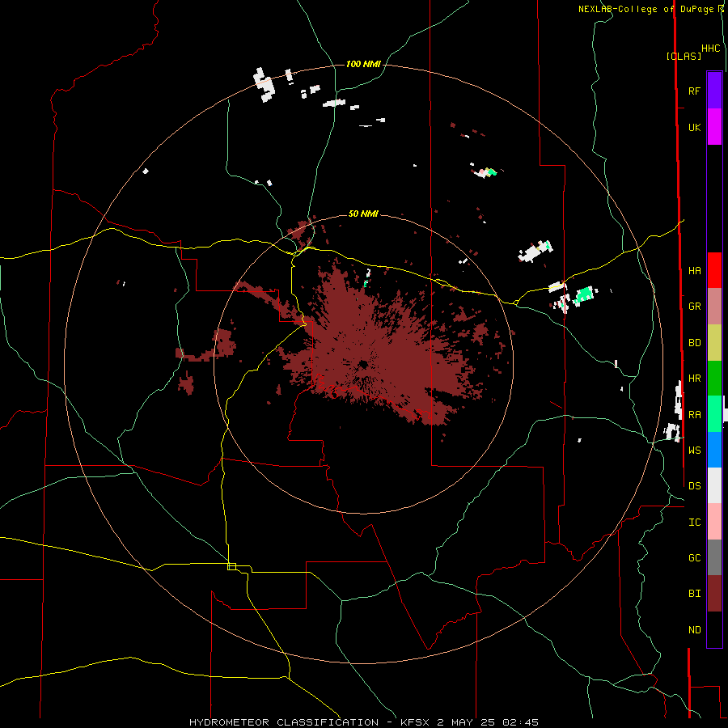Click the '[CLAS]' units label
Image resolution: width=728 pixels, height=728 pixels.
click(684, 56)
